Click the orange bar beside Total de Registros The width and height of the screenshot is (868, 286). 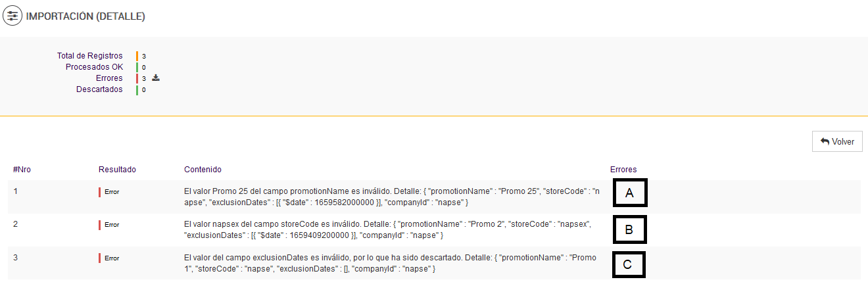click(x=137, y=56)
